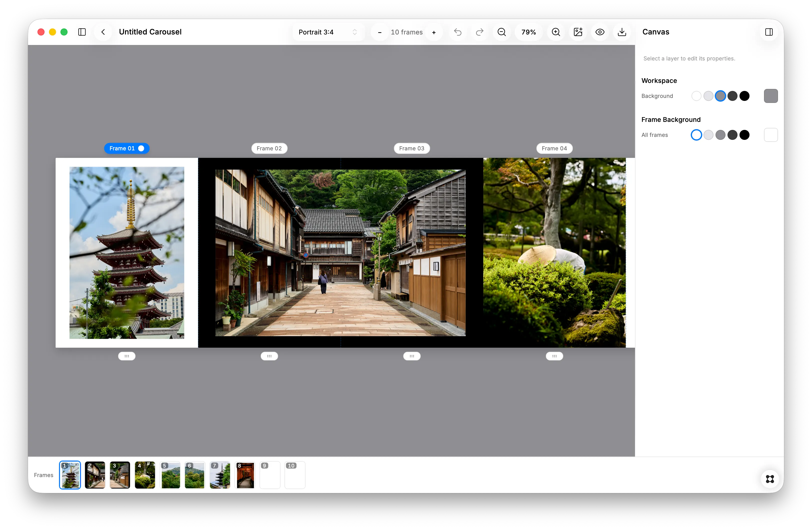Select frame thumbnail 6 in filmstrip
The width and height of the screenshot is (812, 530).
tap(195, 475)
